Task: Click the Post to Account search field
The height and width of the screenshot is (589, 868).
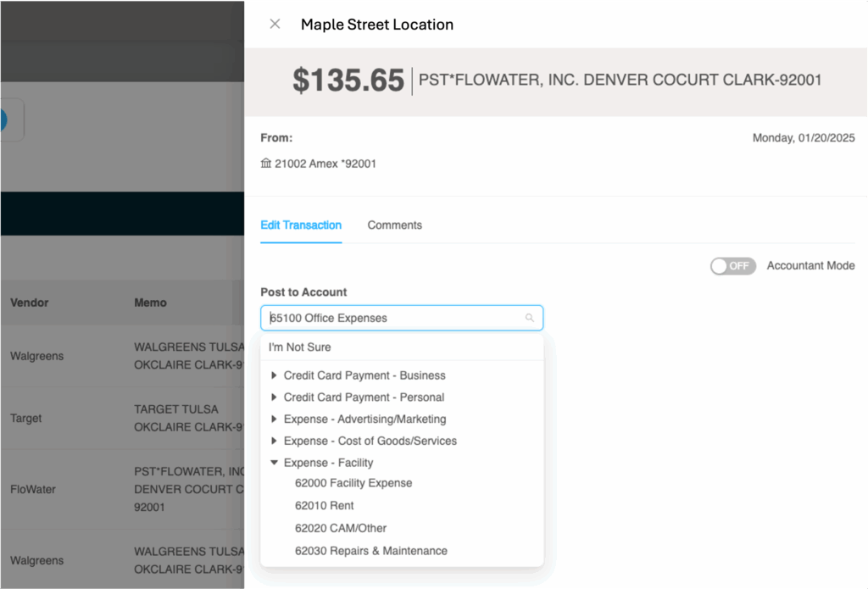Action: click(394, 318)
